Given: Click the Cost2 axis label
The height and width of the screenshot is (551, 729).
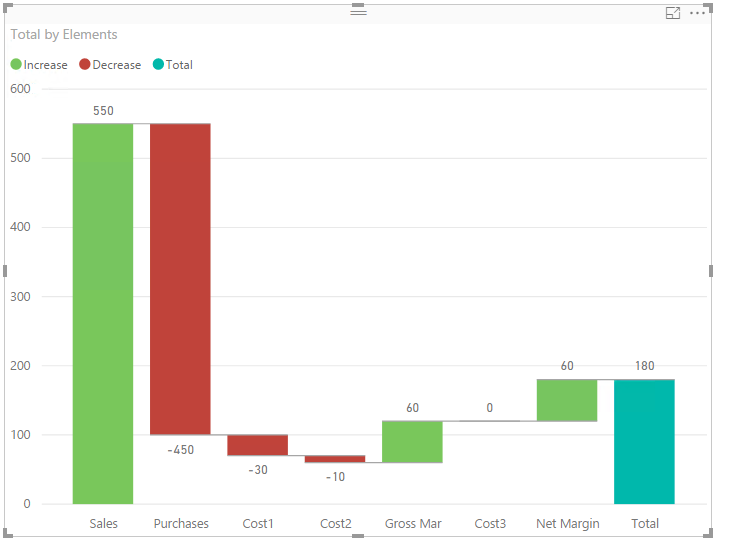Looking at the screenshot, I should pos(335,524).
